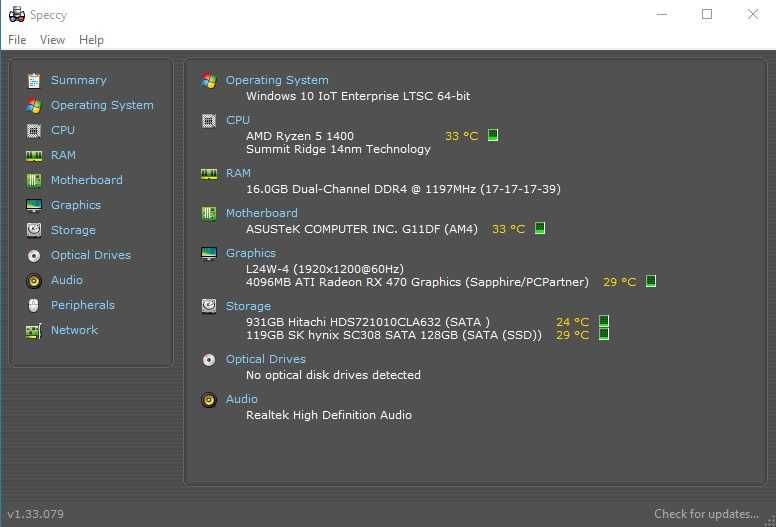Click CPU heading link in summary
This screenshot has width=776, height=527.
(238, 120)
